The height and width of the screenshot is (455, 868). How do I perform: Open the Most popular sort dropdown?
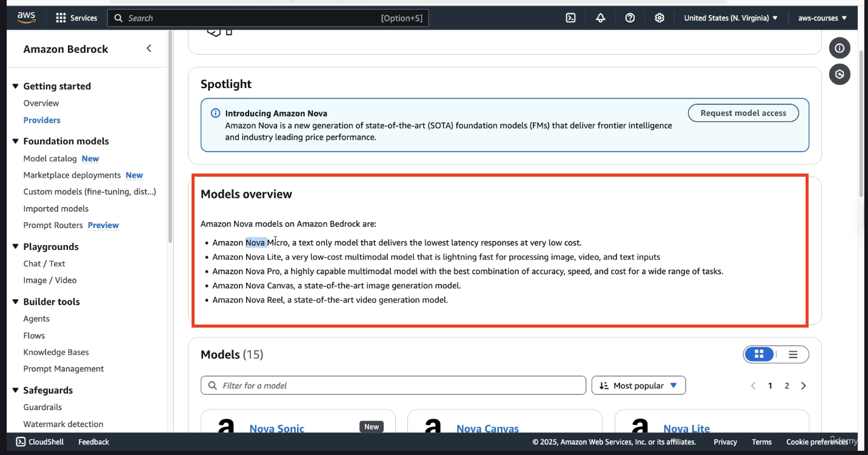point(638,386)
